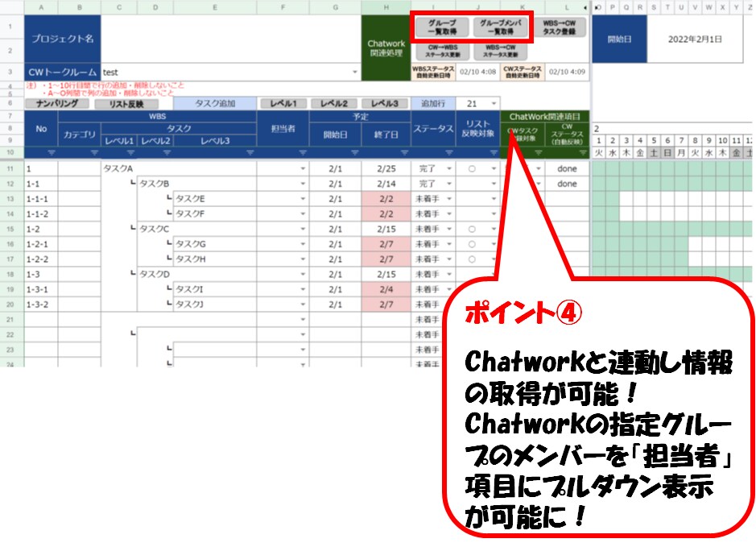Open filter icon under レベル3 task column
This screenshot has width=756, height=547.
click(250, 153)
